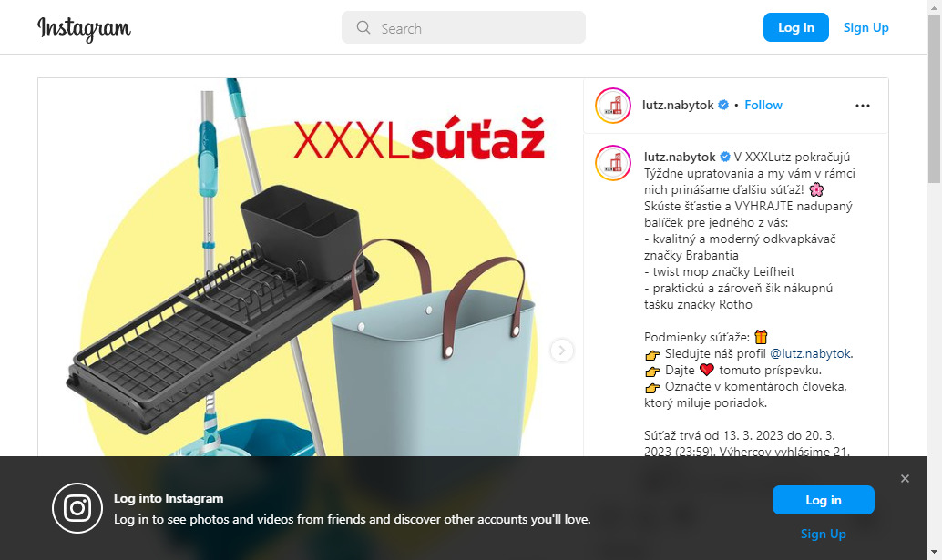Open lutz.nabytok profile picture in header
Image resolution: width=942 pixels, height=560 pixels.
[x=613, y=106]
